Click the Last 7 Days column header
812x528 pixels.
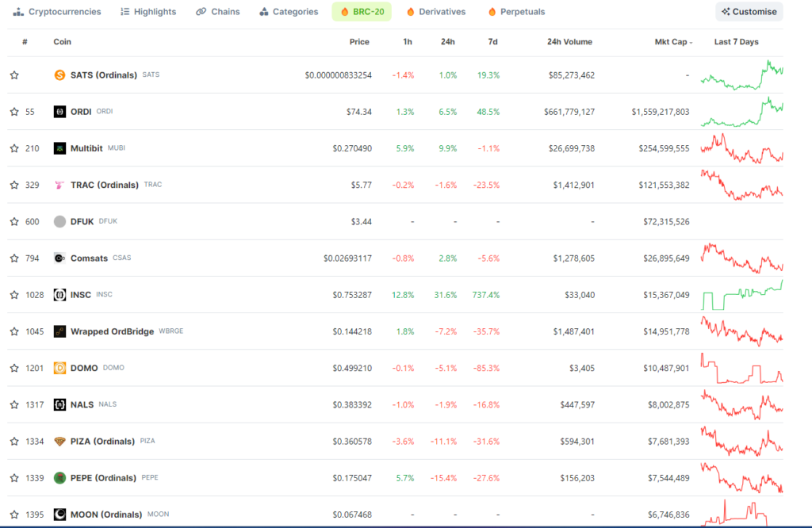pos(737,42)
